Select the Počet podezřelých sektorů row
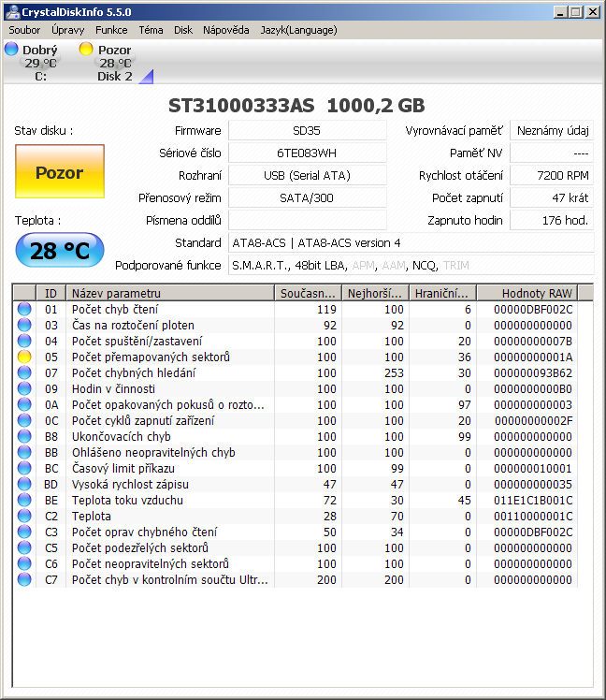 pyautogui.click(x=296, y=547)
